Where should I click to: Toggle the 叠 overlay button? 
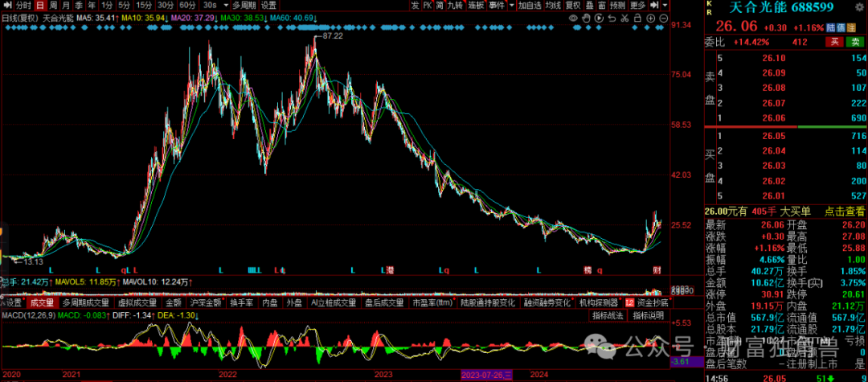point(590,5)
